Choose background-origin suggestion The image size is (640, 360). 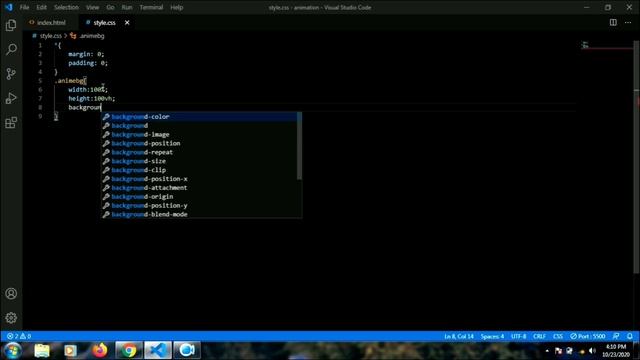199,197
